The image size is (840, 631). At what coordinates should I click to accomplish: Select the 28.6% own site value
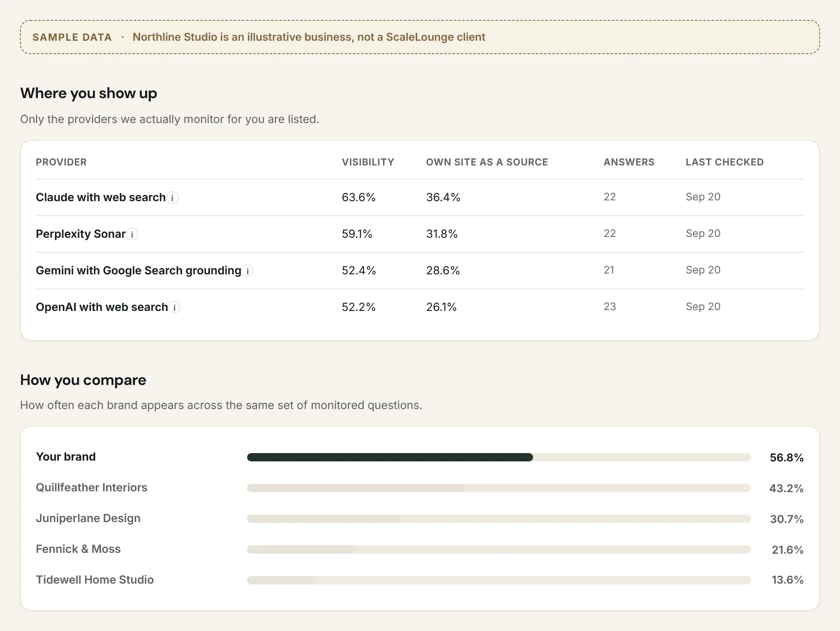[x=443, y=271]
